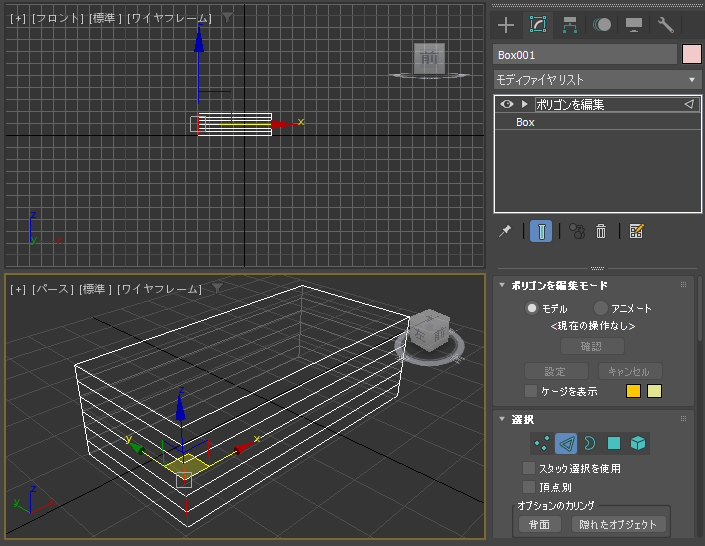The height and width of the screenshot is (546, 705).
Task: Select Element sub-object level icon
Action: (638, 443)
